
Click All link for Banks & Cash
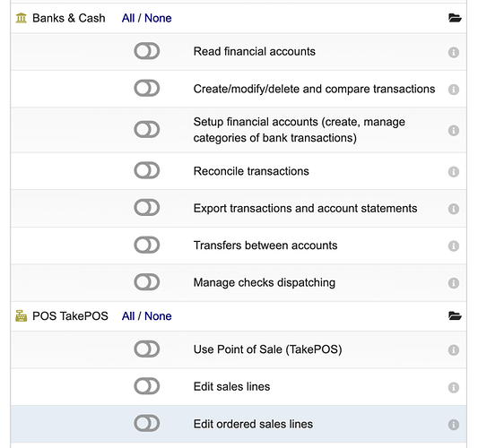[128, 18]
